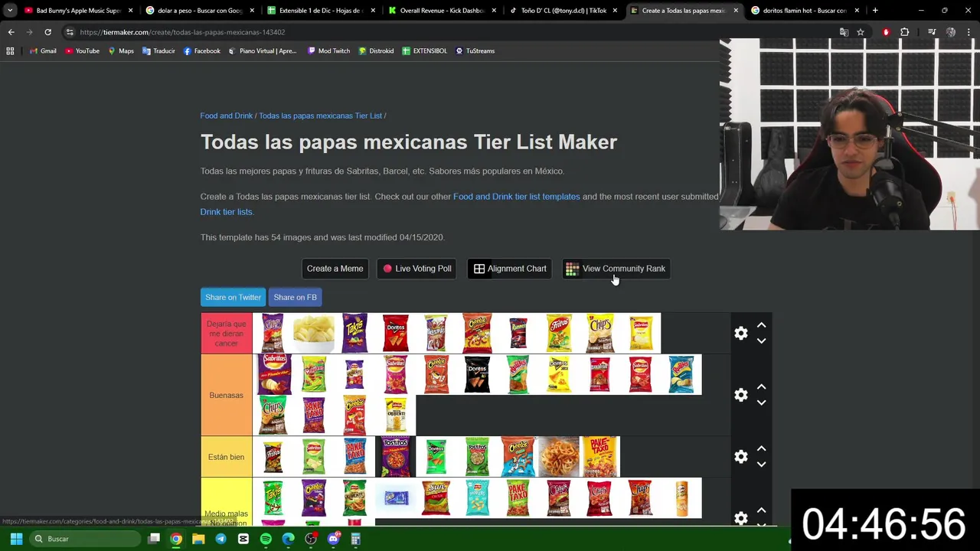Viewport: 980px width, 551px height.
Task: Open the Distrokid bookmark
Action: click(x=376, y=51)
